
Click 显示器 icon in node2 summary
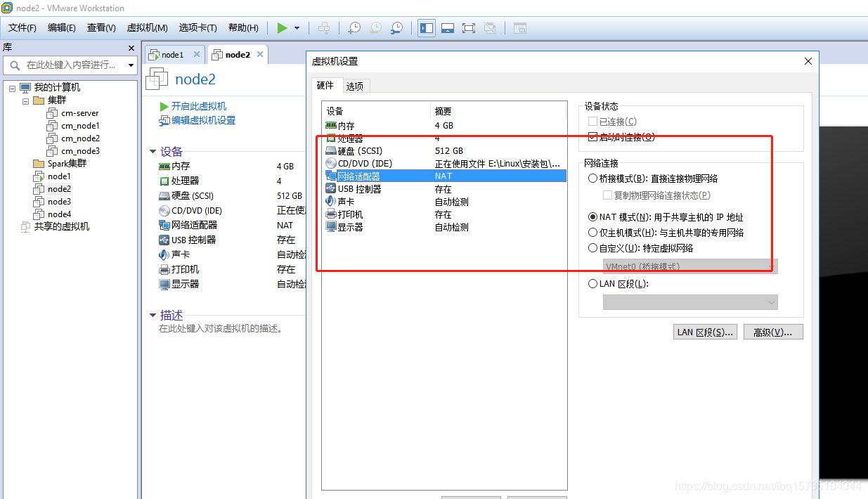pos(164,284)
